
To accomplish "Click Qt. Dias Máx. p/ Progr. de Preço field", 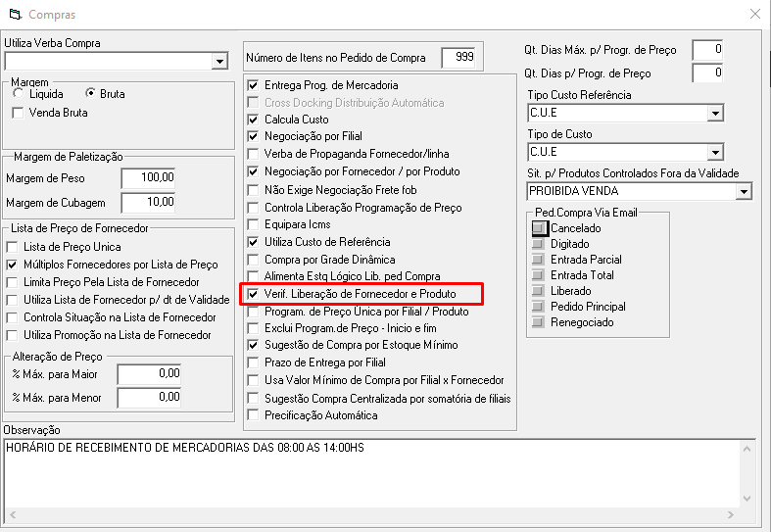I will click(707, 50).
